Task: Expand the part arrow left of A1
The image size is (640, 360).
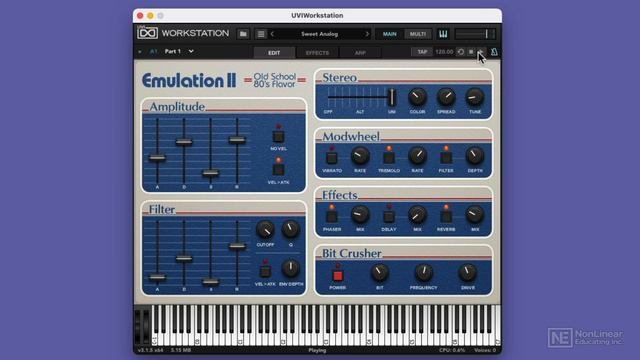Action: pyautogui.click(x=140, y=52)
